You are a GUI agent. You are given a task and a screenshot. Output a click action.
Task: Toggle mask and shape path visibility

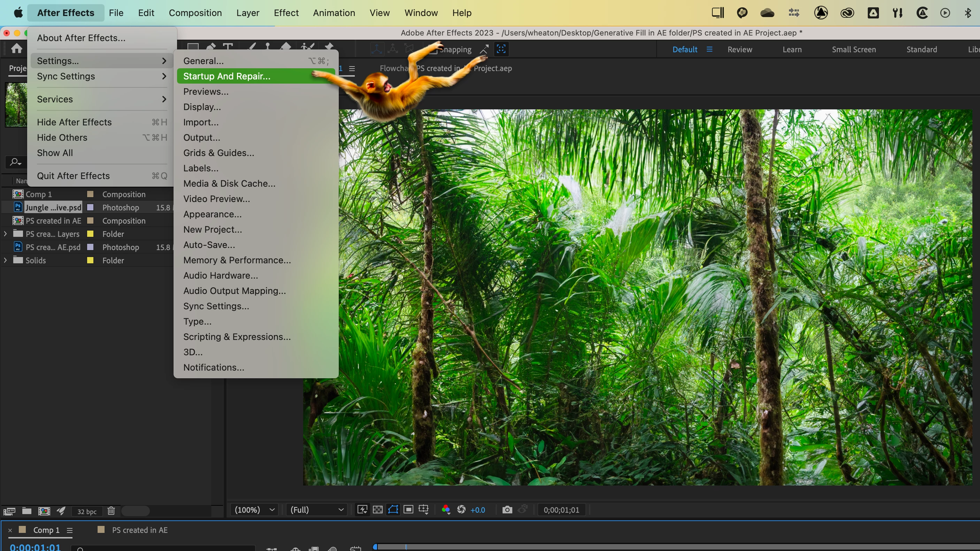tap(393, 510)
